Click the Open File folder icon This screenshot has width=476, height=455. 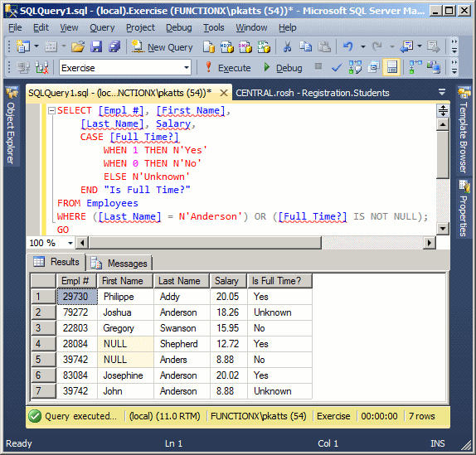tap(78, 46)
